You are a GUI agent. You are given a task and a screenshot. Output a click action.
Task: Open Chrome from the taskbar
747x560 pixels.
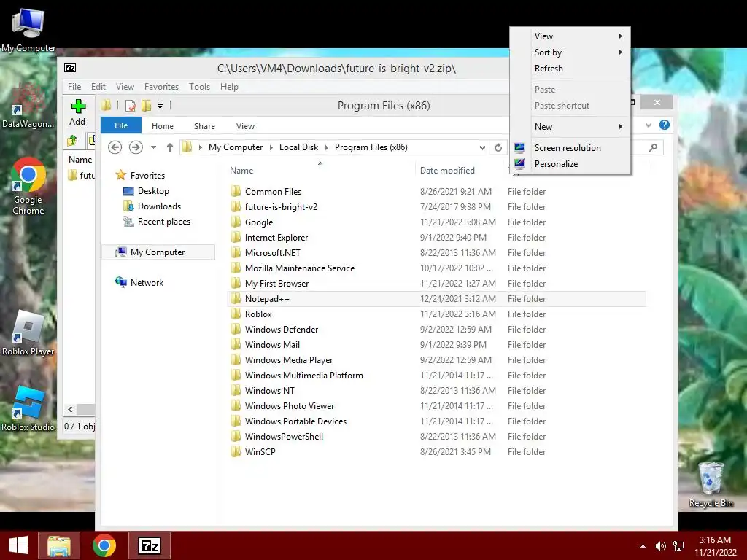tap(104, 545)
